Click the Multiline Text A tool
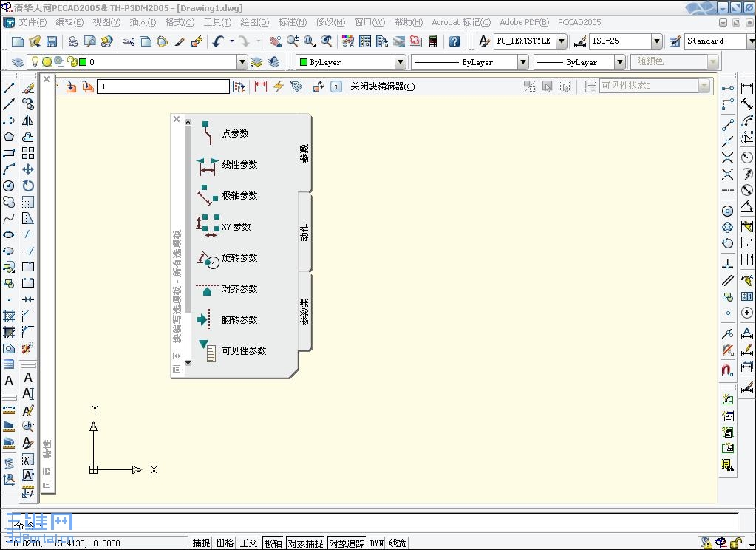The image size is (756, 550). click(9, 381)
